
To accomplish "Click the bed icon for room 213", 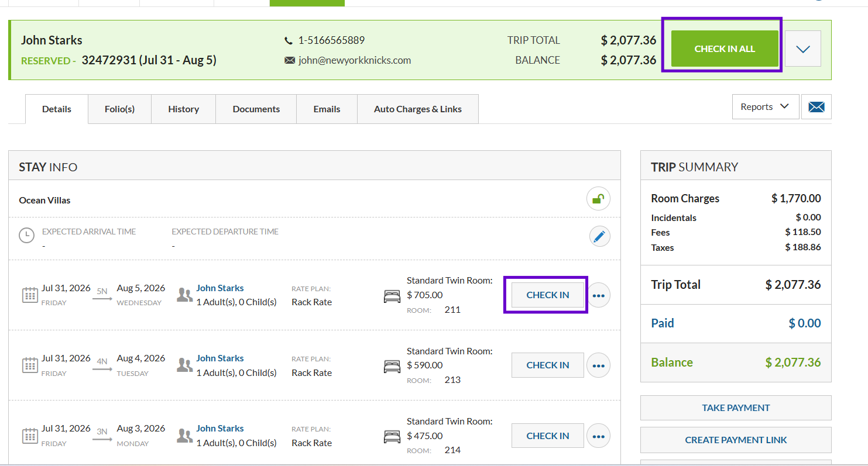I will click(x=392, y=366).
